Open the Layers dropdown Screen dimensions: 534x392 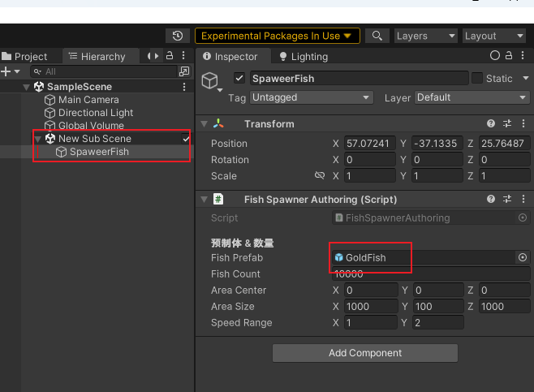point(426,36)
